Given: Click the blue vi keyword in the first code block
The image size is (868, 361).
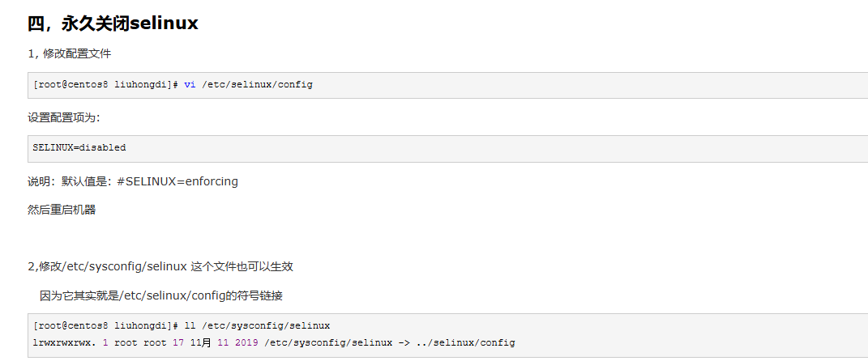Looking at the screenshot, I should click(190, 84).
